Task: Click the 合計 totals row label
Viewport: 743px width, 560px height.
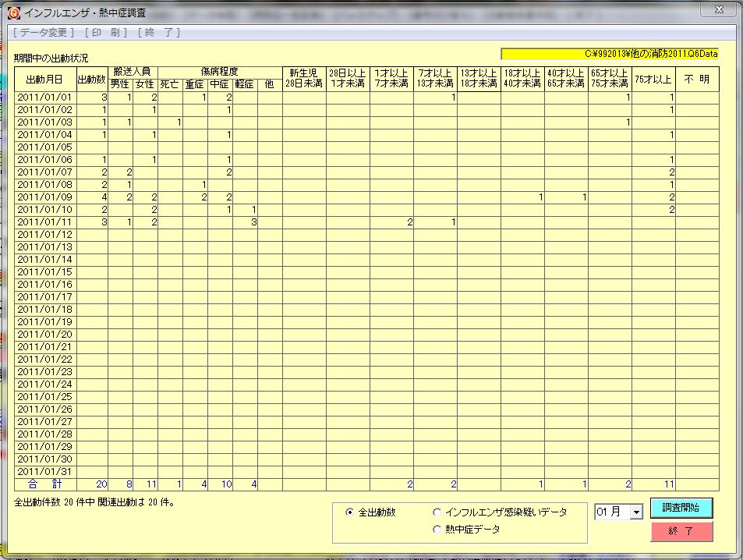Action: click(x=44, y=484)
